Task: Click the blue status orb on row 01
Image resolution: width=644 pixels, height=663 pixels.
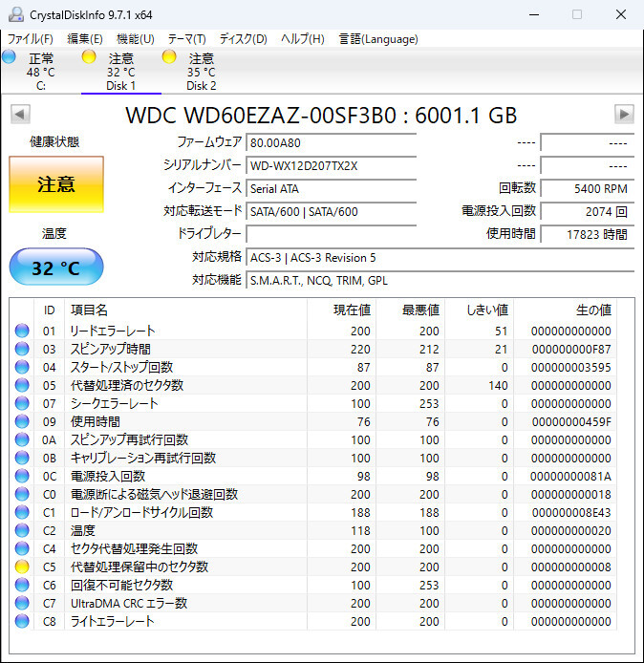Action: tap(22, 331)
